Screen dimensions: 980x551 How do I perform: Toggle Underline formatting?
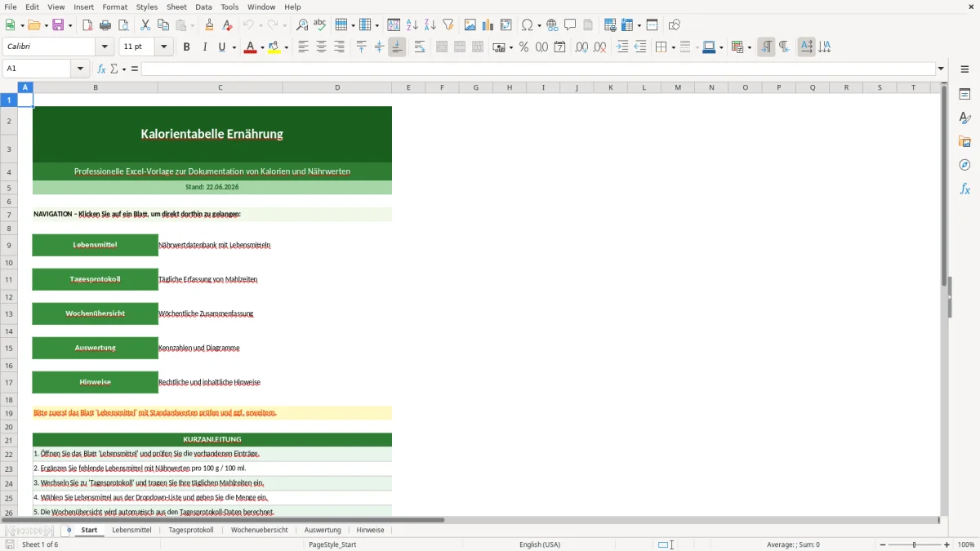[221, 47]
